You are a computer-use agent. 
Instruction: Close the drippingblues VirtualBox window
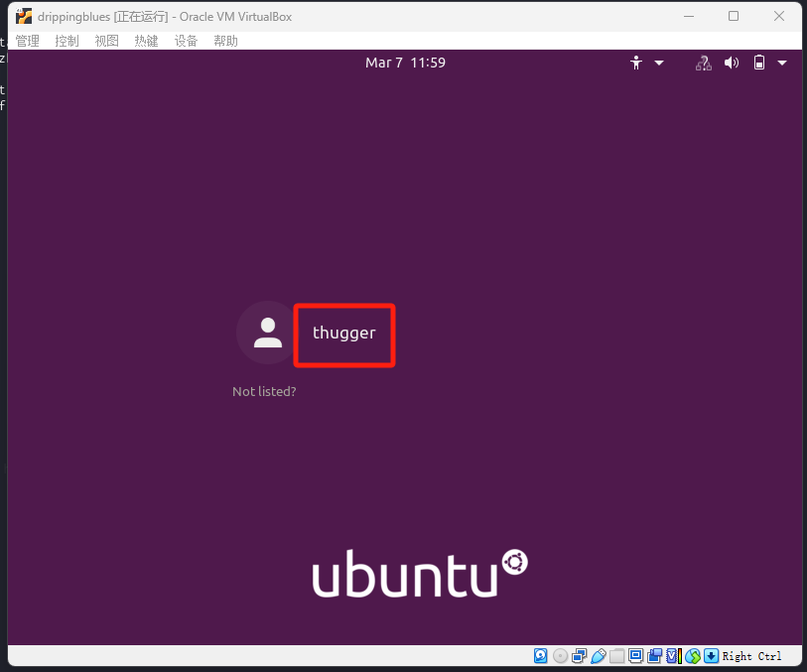[x=778, y=17]
